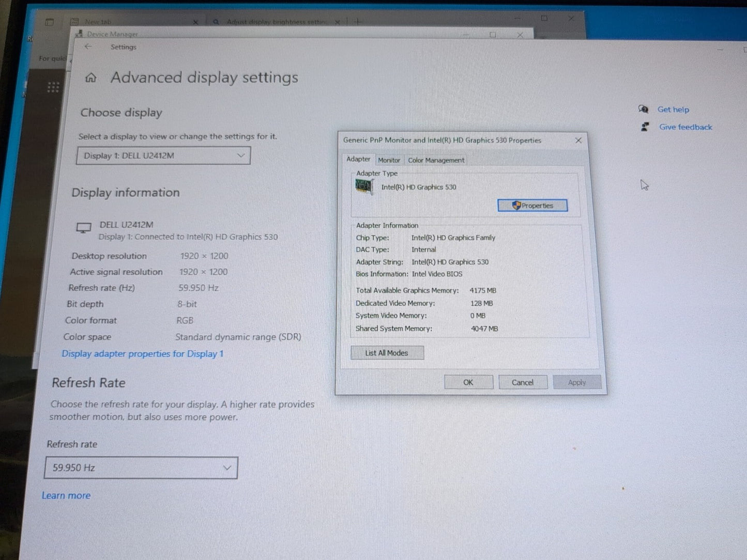This screenshot has width=747, height=560.
Task: Select the Adjust display brightness browser tab
Action: click(x=276, y=22)
